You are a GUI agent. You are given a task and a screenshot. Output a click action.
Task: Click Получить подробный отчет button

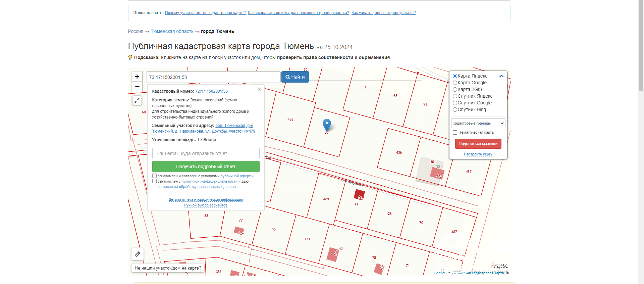point(206,167)
